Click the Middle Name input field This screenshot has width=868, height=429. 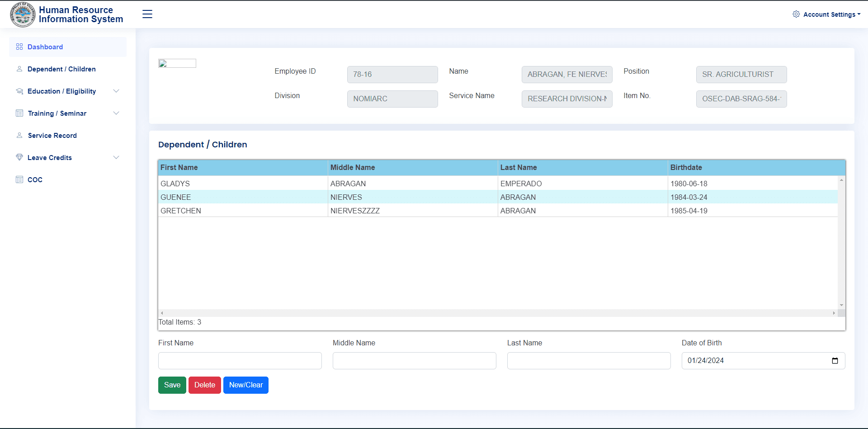click(415, 361)
